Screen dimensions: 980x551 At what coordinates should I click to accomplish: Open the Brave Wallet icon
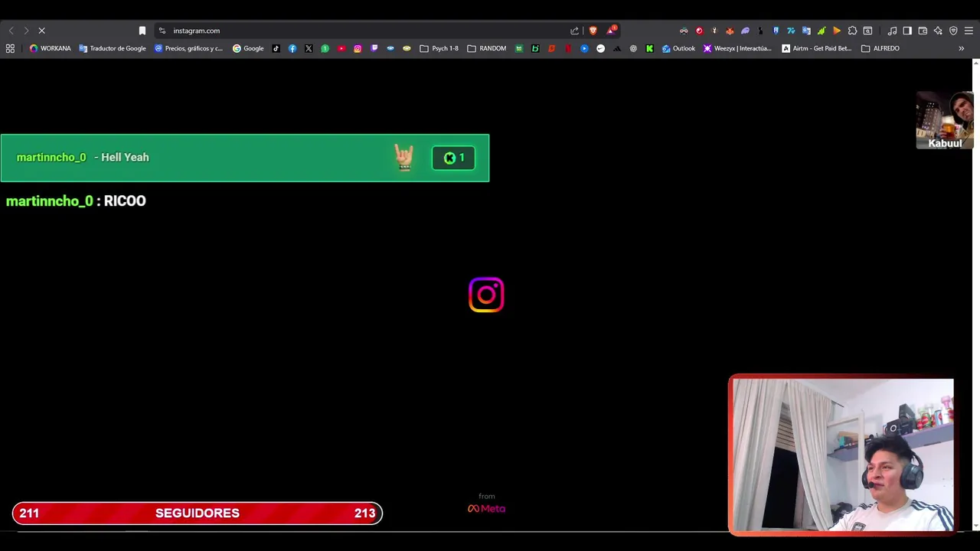[923, 31]
